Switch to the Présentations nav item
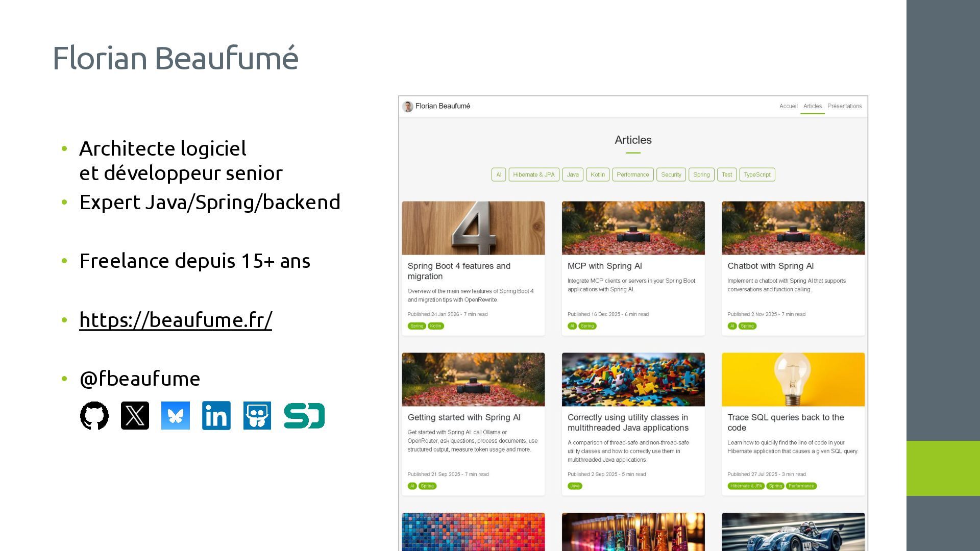Screen dimensions: 980x551 (x=844, y=106)
